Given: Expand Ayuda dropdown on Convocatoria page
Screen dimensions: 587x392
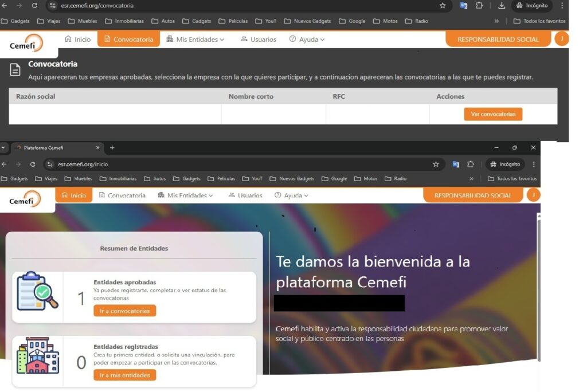Looking at the screenshot, I should click(x=307, y=40).
